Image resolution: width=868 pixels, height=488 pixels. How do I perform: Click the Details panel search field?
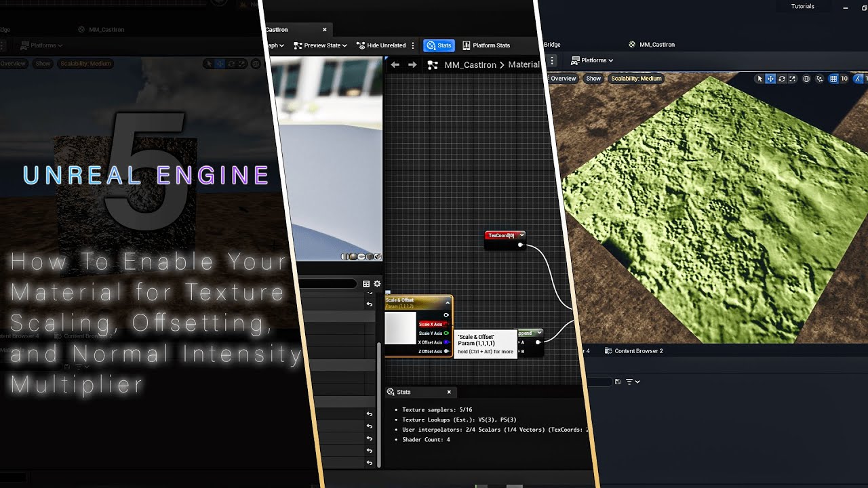328,284
